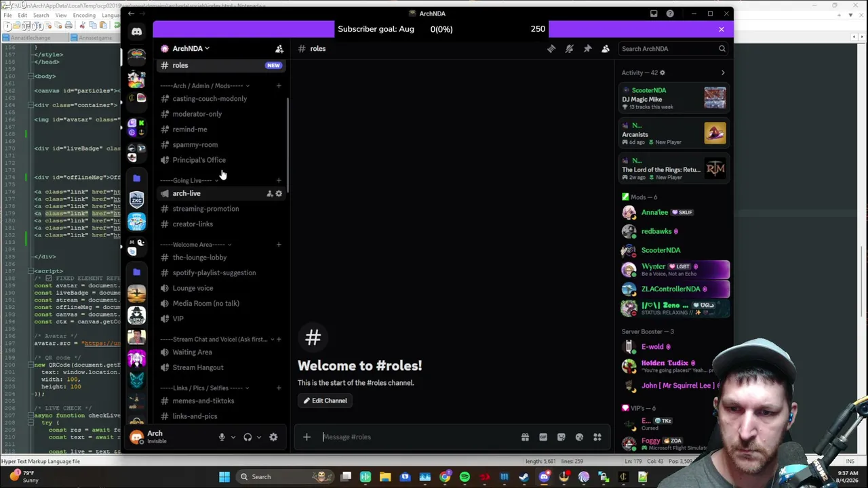Viewport: 868px width, 488px height.
Task: Create channel in Links / Pics / Selfies category
Action: tap(279, 388)
